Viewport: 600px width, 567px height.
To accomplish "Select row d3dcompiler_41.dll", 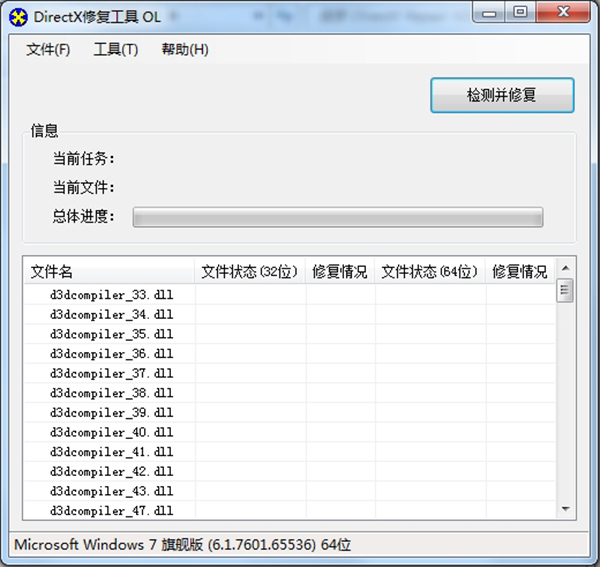I will click(290, 452).
